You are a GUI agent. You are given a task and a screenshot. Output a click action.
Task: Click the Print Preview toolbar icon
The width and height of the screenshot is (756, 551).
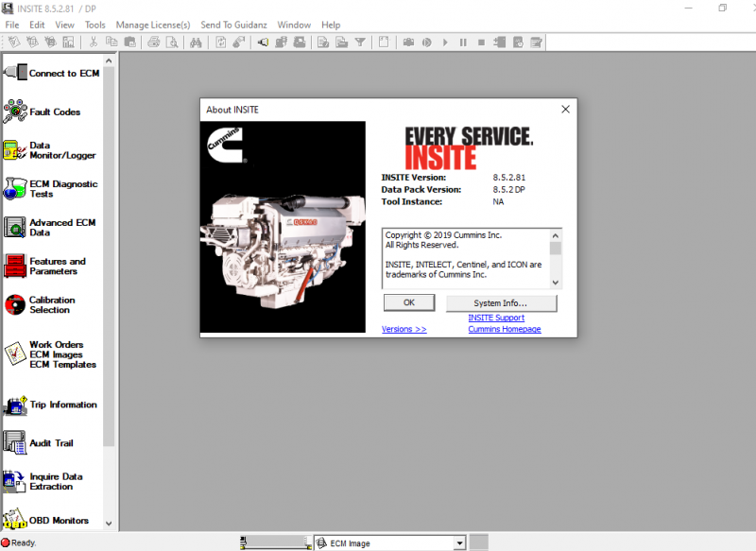[172, 43]
